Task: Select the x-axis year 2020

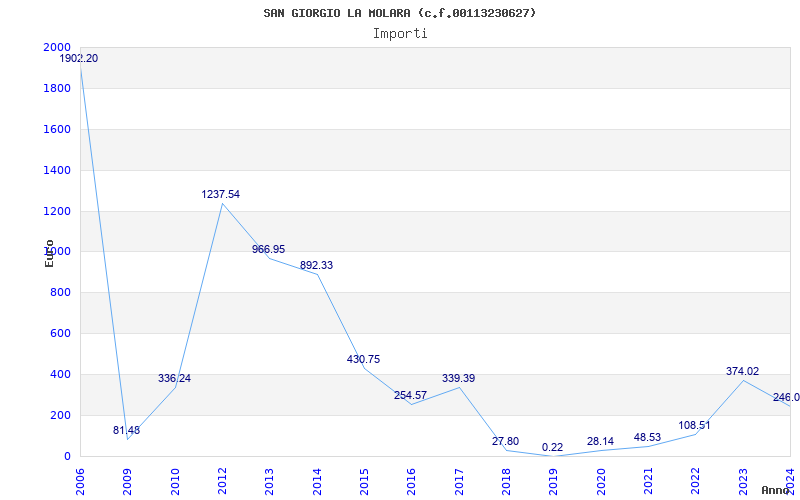Action: [601, 482]
